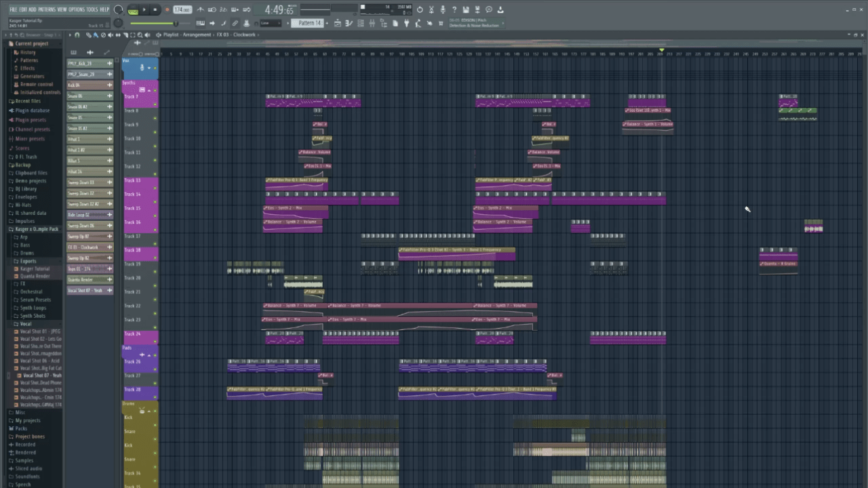Select the Mute tool in playlist toolbar

[111, 35]
